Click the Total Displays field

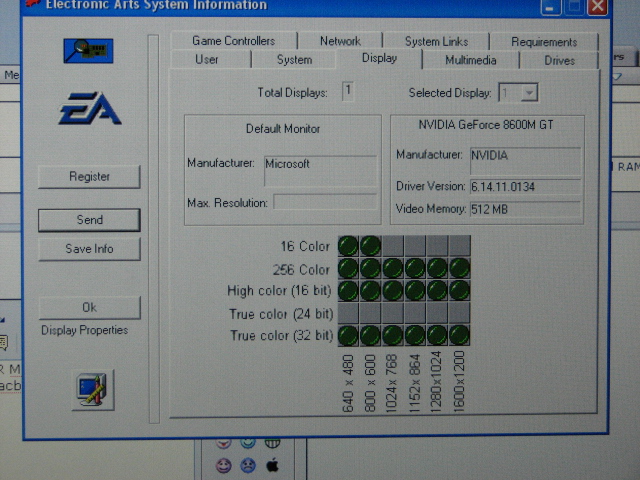point(348,91)
